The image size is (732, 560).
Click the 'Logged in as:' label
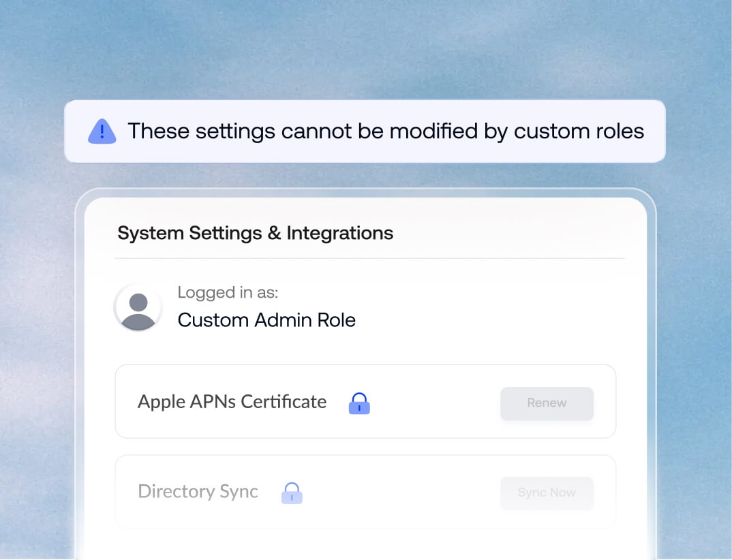tap(228, 292)
